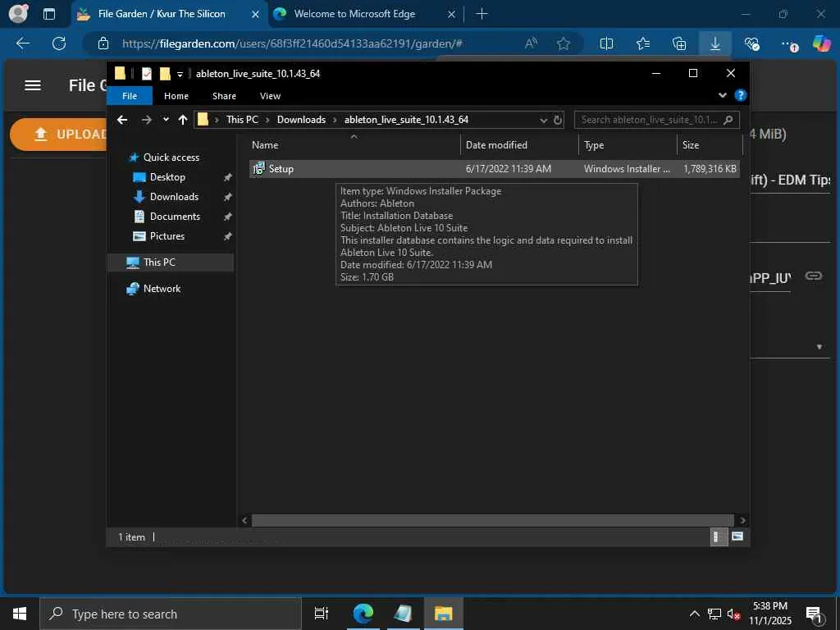Open the Setup installer file
840x630 pixels.
281,169
